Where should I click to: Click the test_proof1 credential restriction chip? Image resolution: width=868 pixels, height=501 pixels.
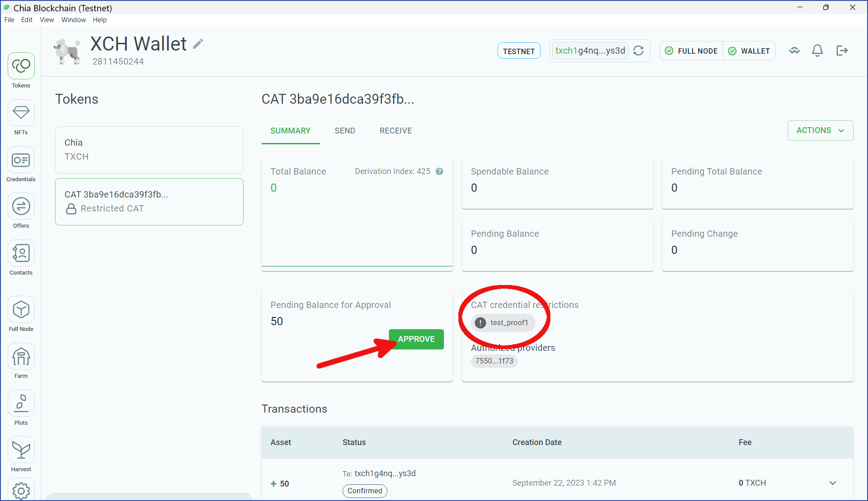[x=503, y=323]
